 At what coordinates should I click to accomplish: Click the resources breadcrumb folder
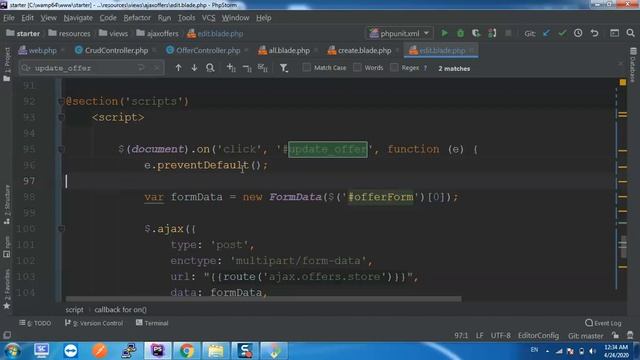[x=69, y=33]
